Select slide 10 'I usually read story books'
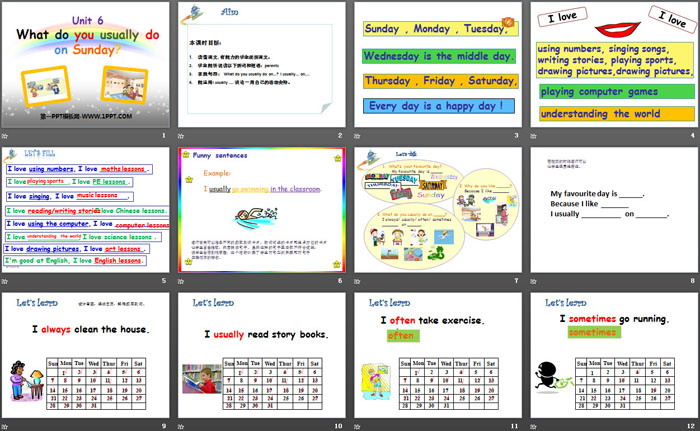 point(262,355)
